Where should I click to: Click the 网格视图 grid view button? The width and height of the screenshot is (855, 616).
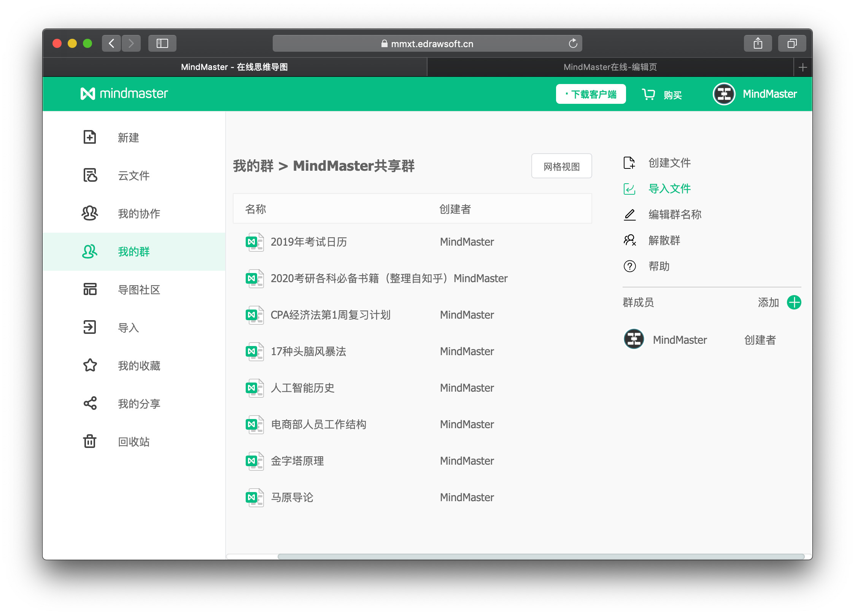click(561, 166)
